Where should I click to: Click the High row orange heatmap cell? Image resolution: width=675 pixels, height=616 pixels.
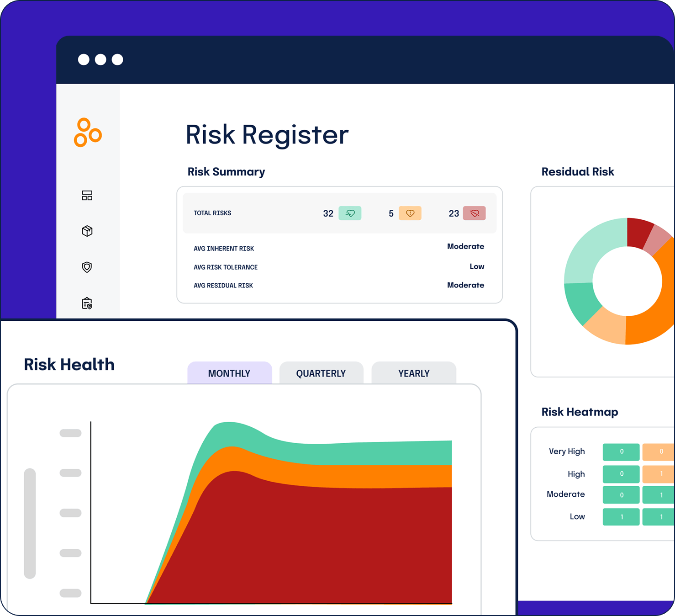659,474
